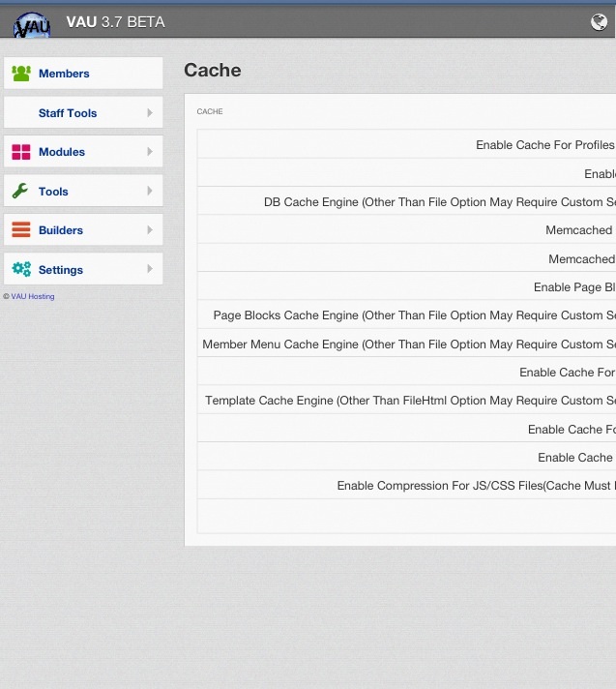616x689 pixels.
Task: Click the orange Builders stacked-bars icon
Action: 21,230
